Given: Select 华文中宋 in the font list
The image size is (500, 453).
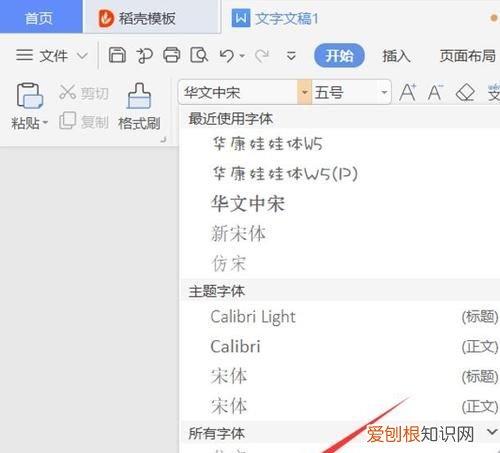Looking at the screenshot, I should (248, 203).
